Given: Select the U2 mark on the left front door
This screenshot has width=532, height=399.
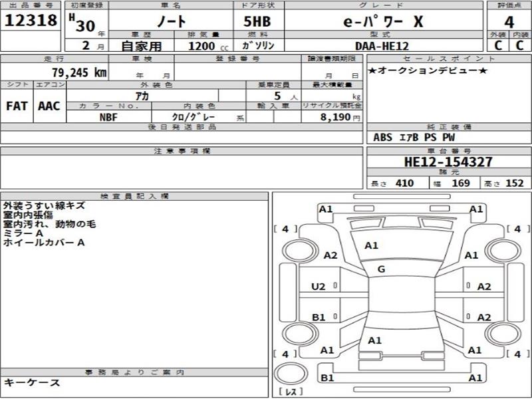Looking at the screenshot, I should tap(319, 287).
